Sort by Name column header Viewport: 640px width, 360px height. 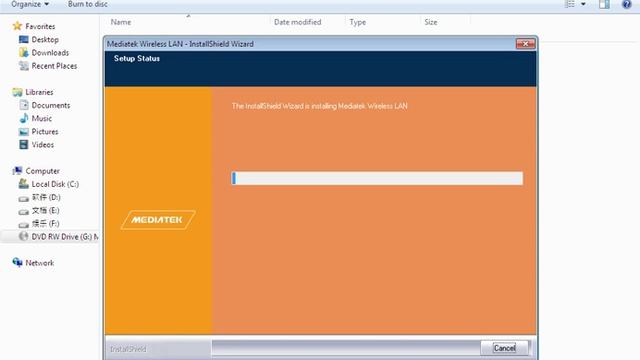(121, 22)
